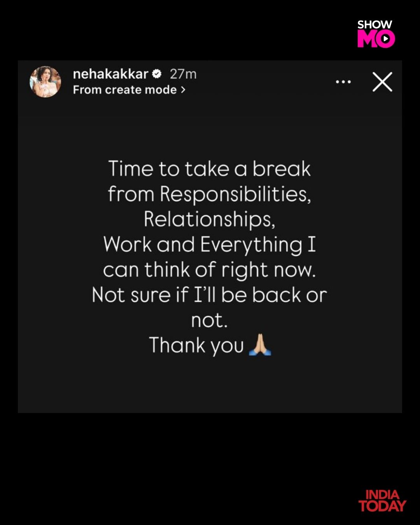
Task: Click the blue verified badge
Action: coord(156,73)
